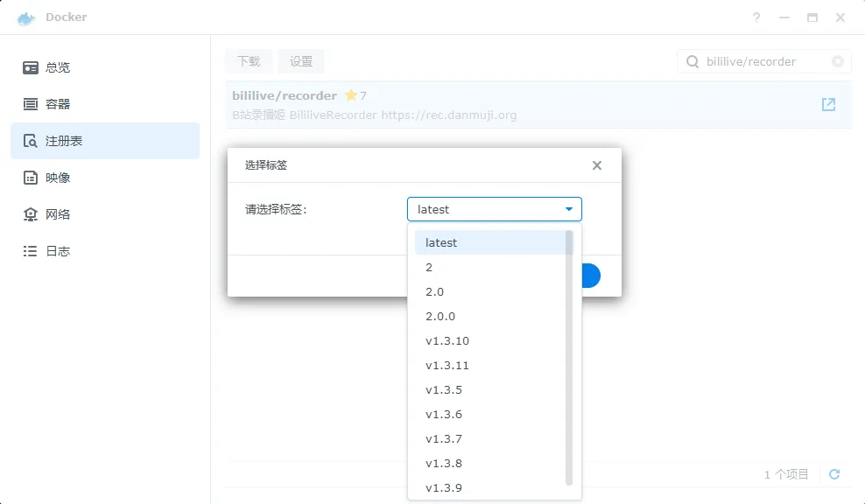This screenshot has height=504, width=865.
Task: Click the blue confirm button in dialog
Action: [591, 276]
